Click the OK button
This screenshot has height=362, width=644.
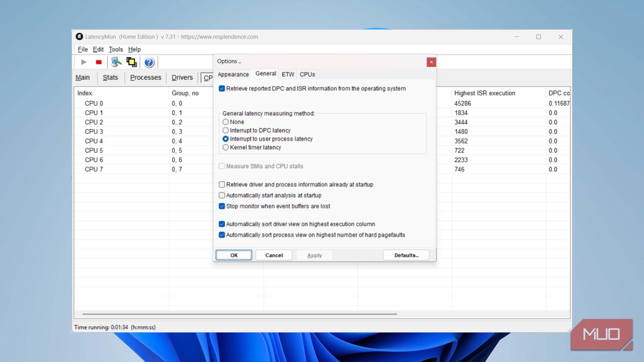234,255
